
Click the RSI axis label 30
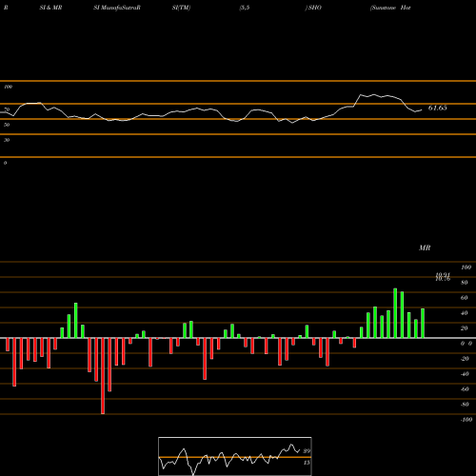7,140
